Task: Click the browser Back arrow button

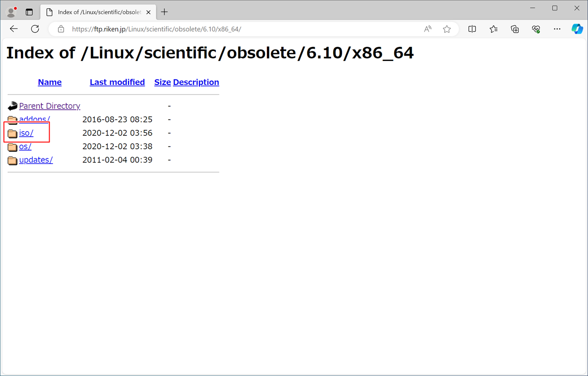Action: [14, 29]
